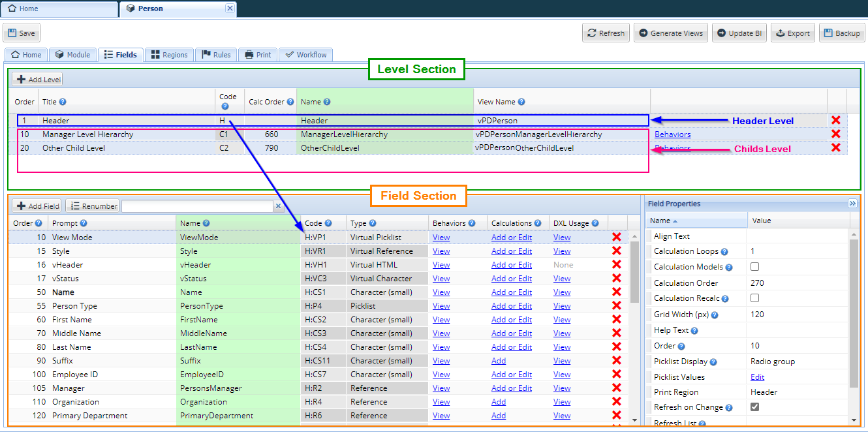The width and height of the screenshot is (868, 432).
Task: View behaviors for View Mode field
Action: pos(441,238)
